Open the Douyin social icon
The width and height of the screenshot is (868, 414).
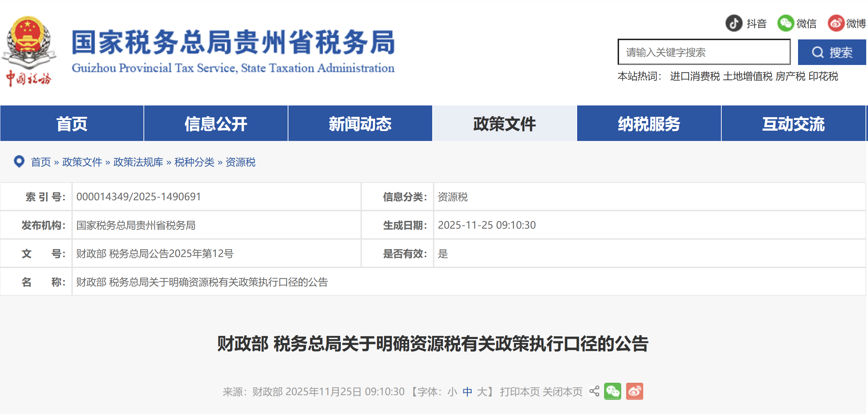734,23
